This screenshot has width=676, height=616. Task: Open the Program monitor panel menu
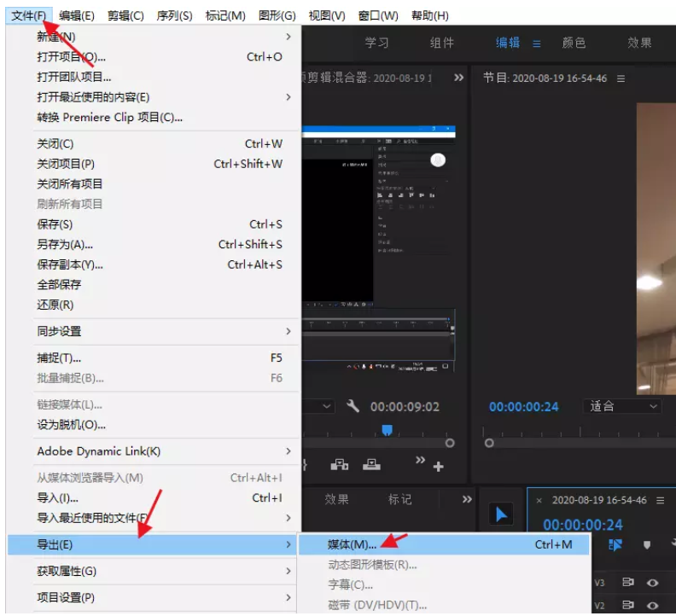point(621,78)
